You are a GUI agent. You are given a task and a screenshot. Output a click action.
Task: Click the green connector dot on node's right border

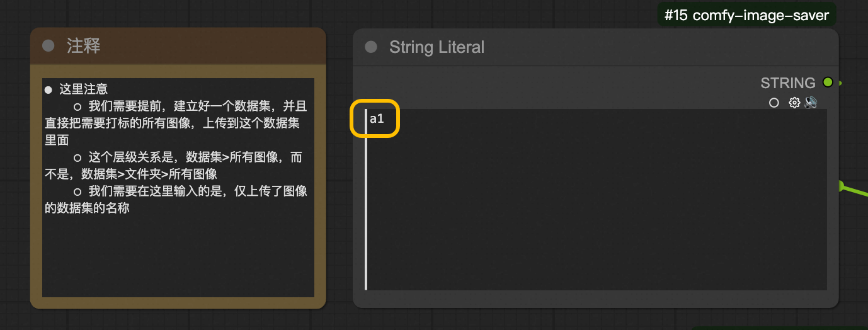pyautogui.click(x=839, y=185)
